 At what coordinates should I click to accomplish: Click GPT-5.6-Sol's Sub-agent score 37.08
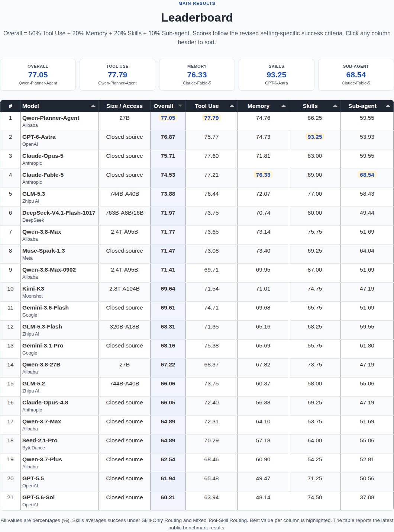coord(367,497)
